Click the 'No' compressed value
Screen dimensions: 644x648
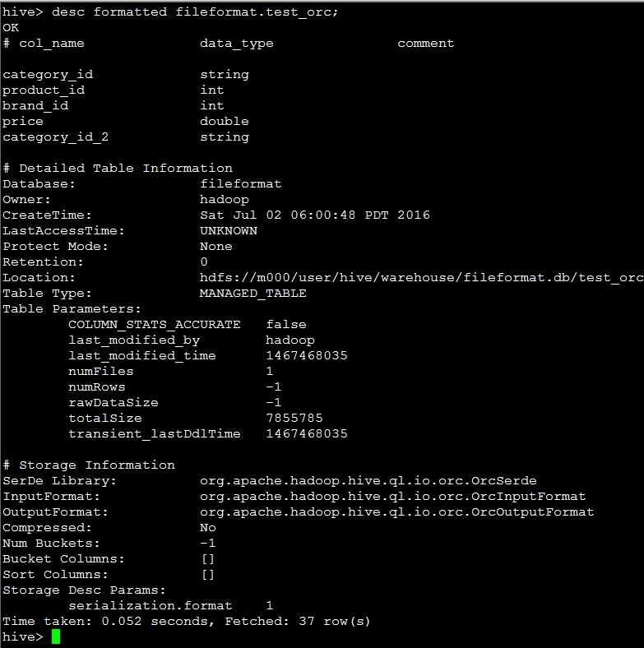pyautogui.click(x=208, y=528)
